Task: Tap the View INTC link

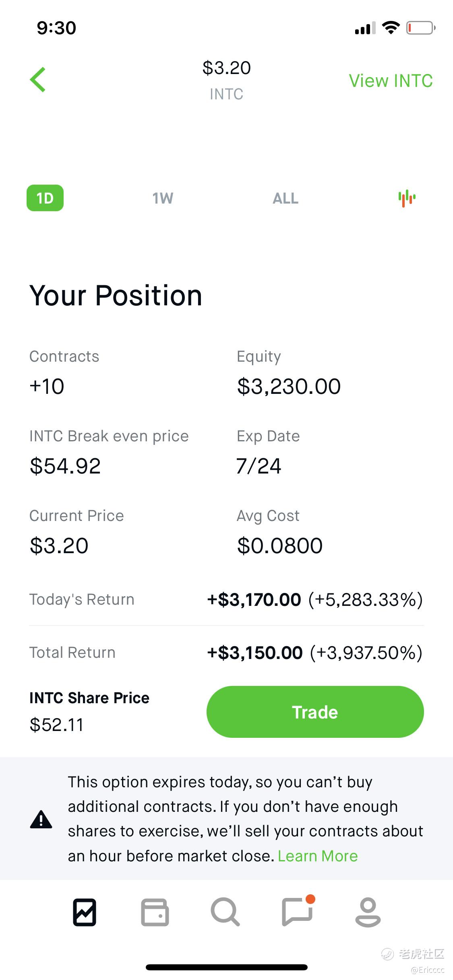Action: [391, 80]
